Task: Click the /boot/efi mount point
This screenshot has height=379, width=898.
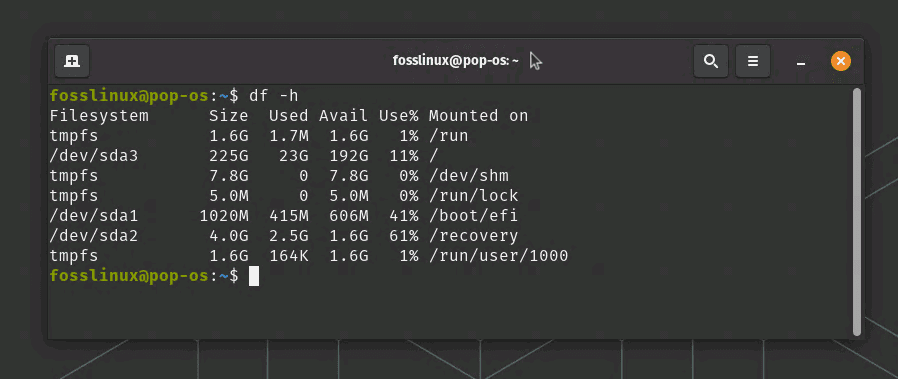Action: tap(474, 216)
